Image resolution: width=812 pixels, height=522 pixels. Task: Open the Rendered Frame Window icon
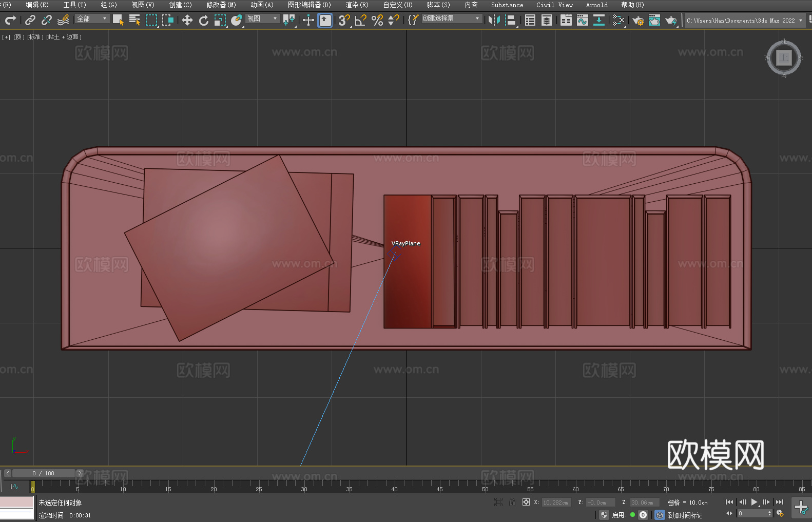(654, 20)
